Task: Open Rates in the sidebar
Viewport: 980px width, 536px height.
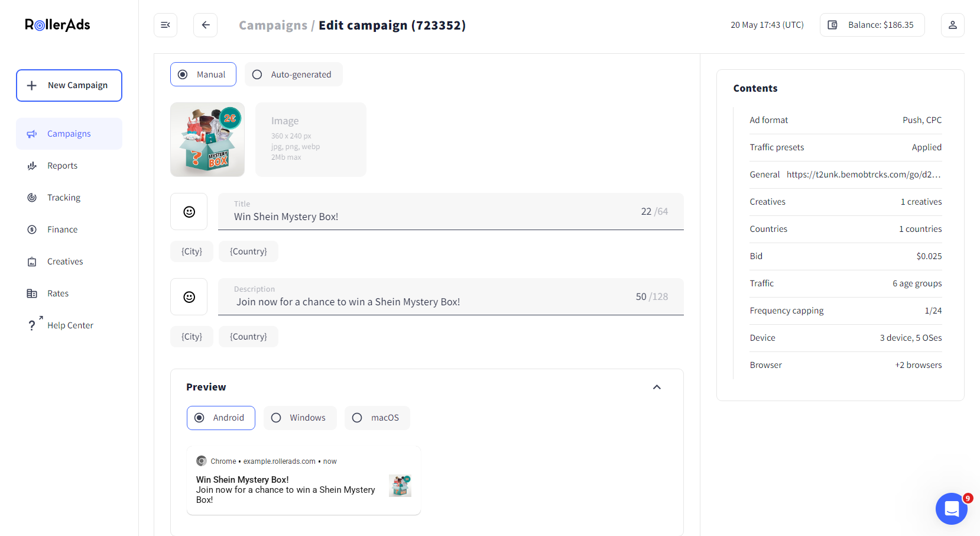Action: 69,293
